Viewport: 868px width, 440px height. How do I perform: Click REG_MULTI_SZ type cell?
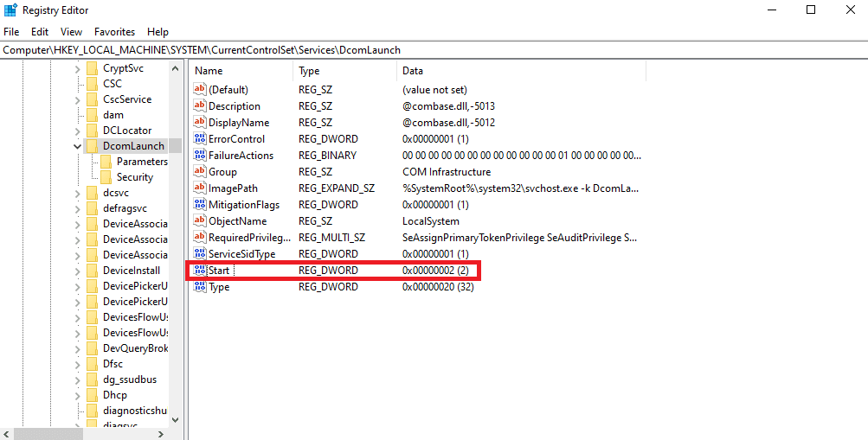[x=331, y=237]
